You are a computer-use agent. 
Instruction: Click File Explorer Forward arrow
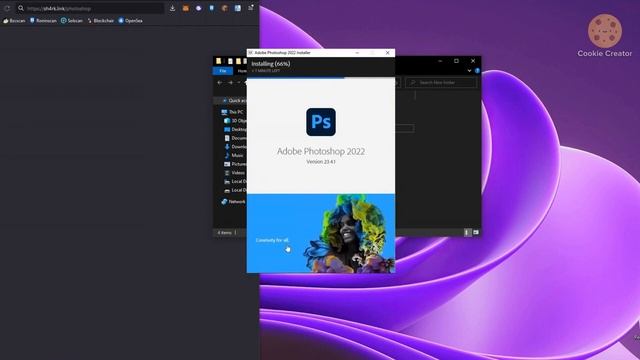click(230, 82)
